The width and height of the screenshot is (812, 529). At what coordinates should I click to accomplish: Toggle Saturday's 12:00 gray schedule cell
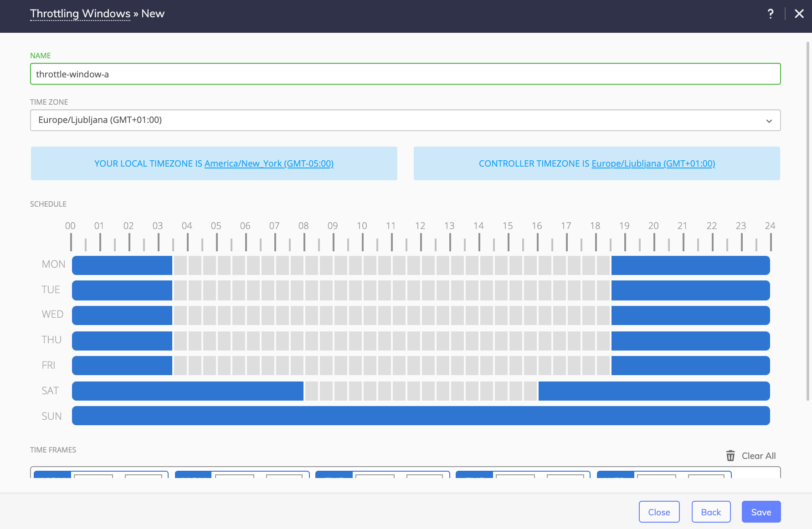[428, 391]
